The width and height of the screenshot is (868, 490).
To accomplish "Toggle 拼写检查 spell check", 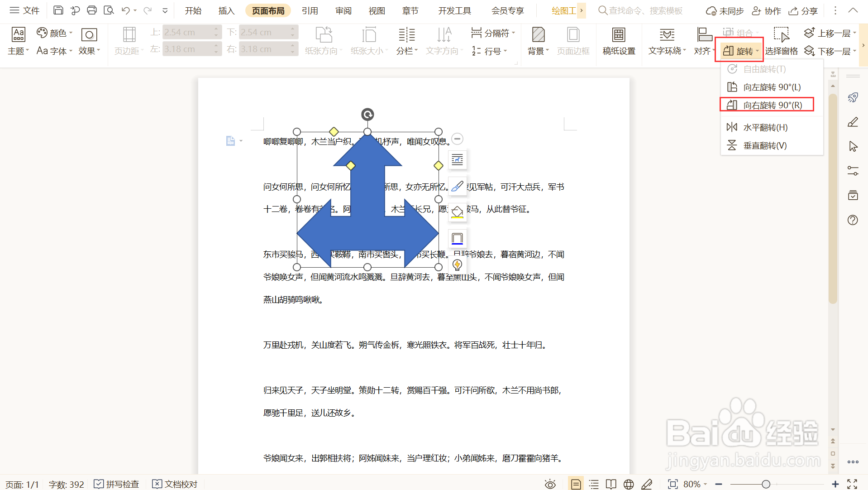I will point(116,484).
